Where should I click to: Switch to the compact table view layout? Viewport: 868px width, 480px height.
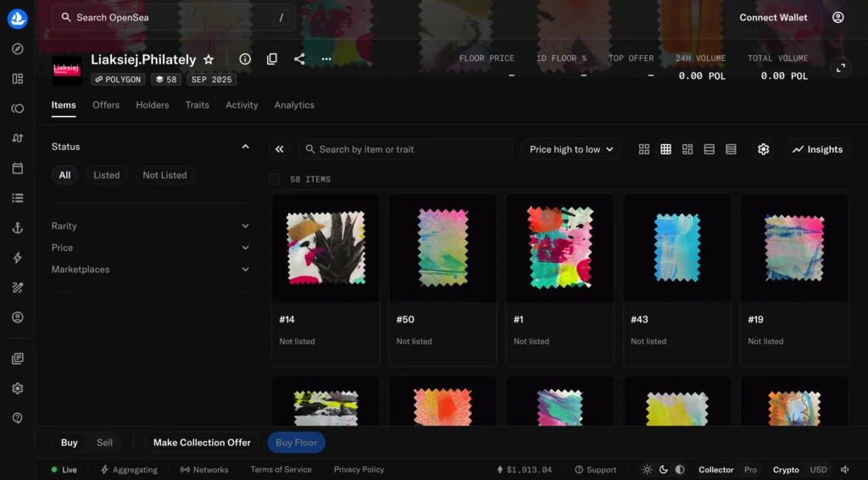pyautogui.click(x=731, y=149)
